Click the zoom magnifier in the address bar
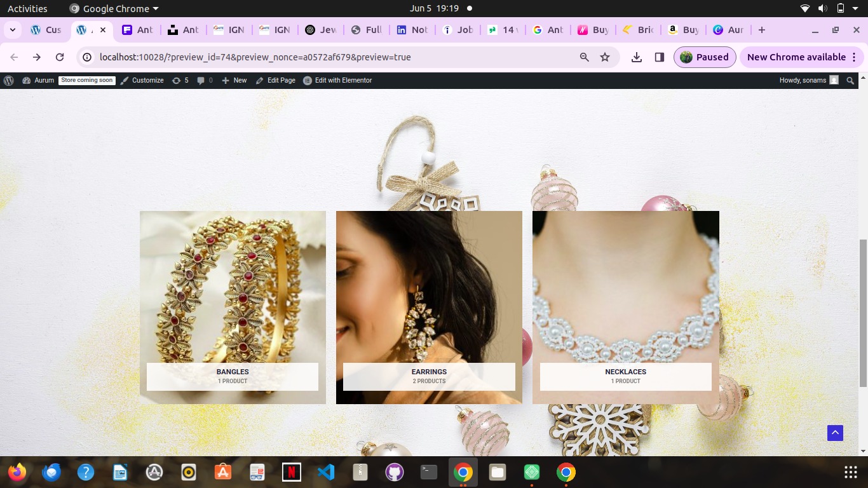This screenshot has height=488, width=868. 583,57
